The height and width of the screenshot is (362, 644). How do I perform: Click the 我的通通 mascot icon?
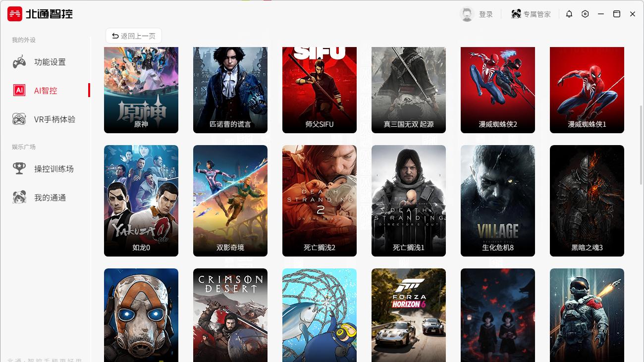point(19,198)
